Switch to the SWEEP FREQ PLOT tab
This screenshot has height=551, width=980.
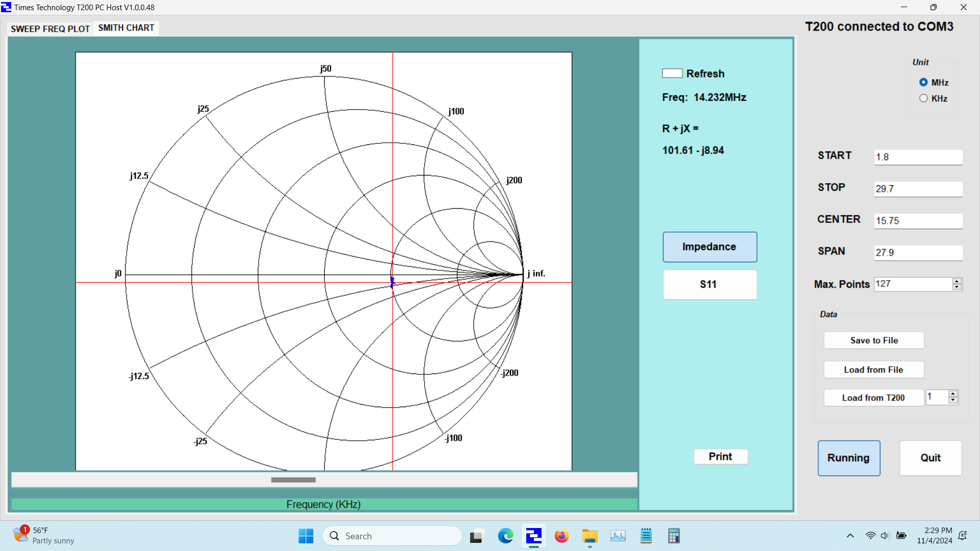pyautogui.click(x=50, y=29)
